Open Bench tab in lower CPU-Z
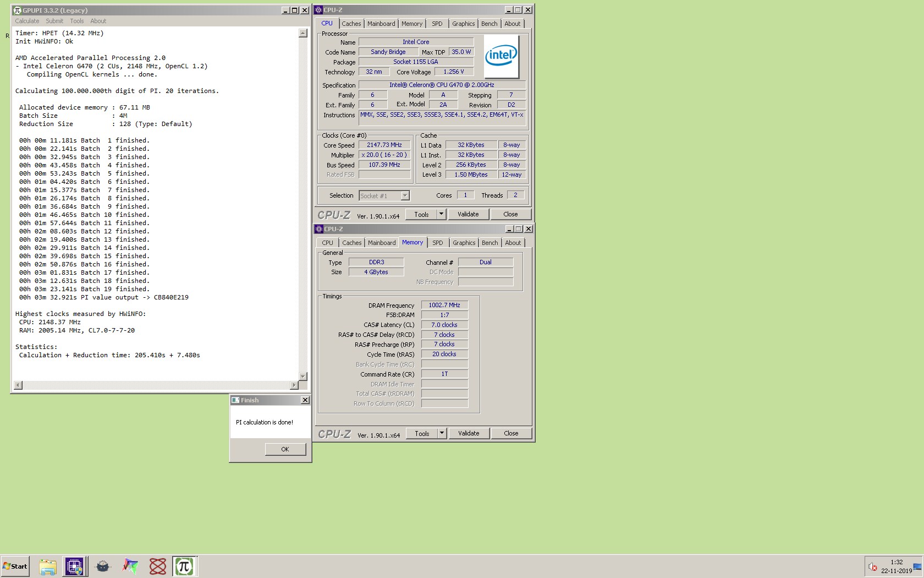924x578 pixels. click(490, 243)
